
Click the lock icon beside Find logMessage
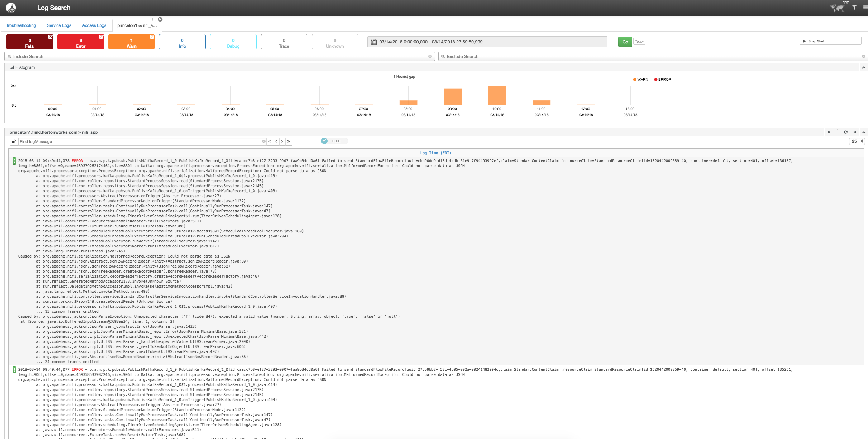point(13,141)
